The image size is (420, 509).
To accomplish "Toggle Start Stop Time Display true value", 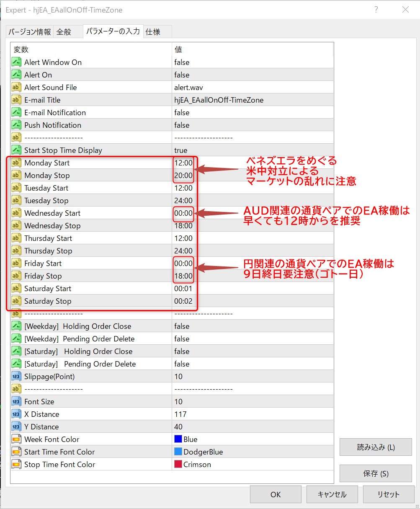I will point(181,150).
